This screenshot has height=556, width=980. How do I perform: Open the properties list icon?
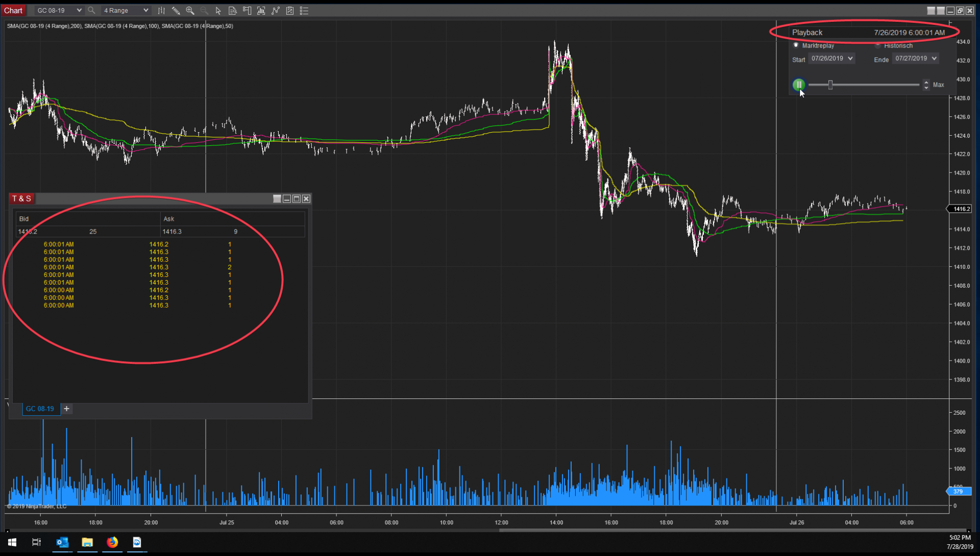[304, 10]
